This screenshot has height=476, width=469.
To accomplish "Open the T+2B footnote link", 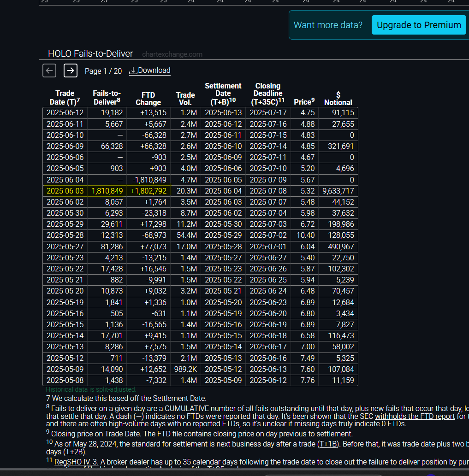I will click(x=75, y=452).
